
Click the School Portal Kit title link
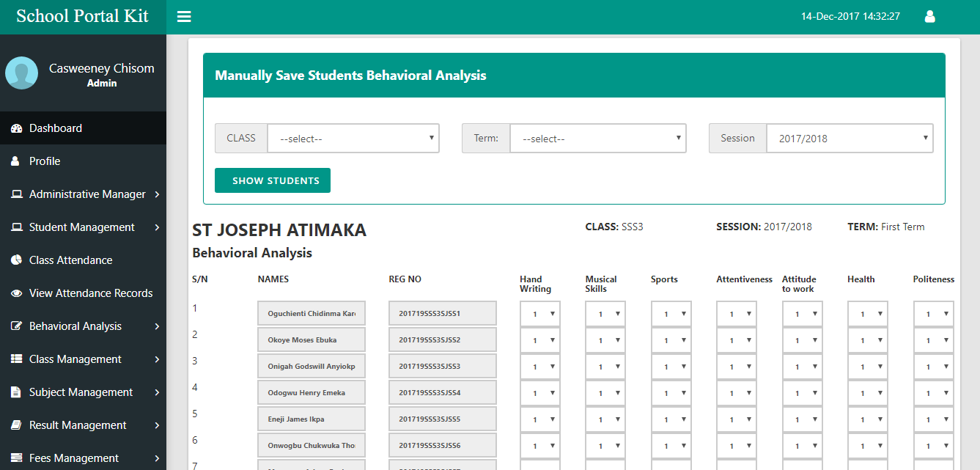83,17
